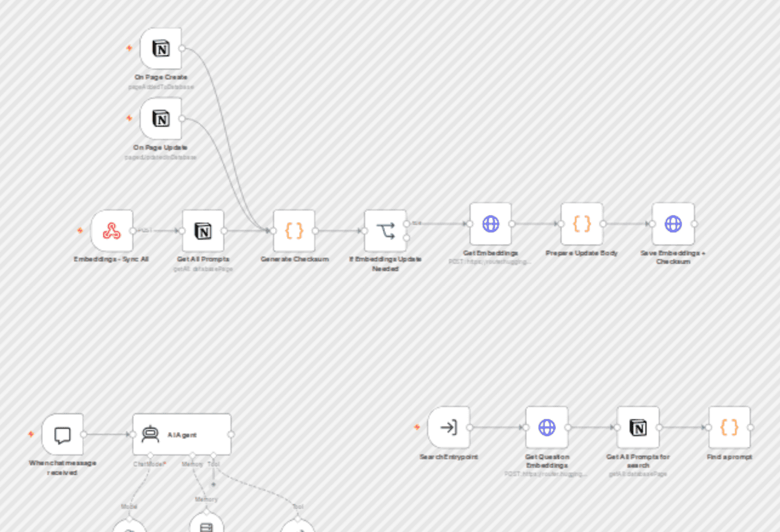
Task: Click the 'Embeddings - Sync All' label
Action: pyautogui.click(x=112, y=259)
